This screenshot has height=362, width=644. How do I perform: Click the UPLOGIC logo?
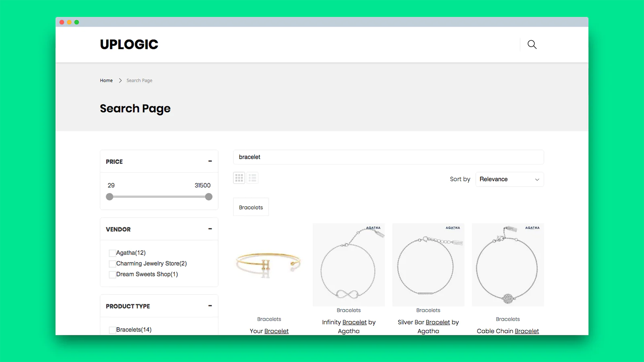point(129,44)
